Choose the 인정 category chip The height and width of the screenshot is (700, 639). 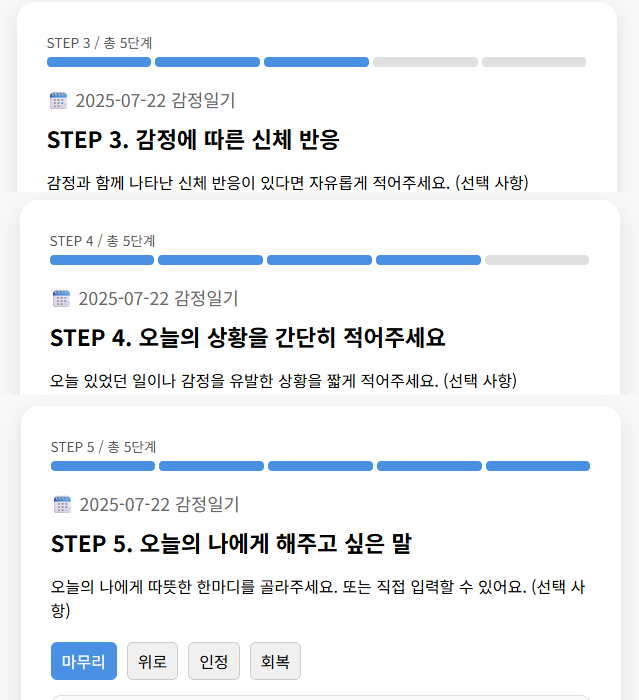(214, 661)
